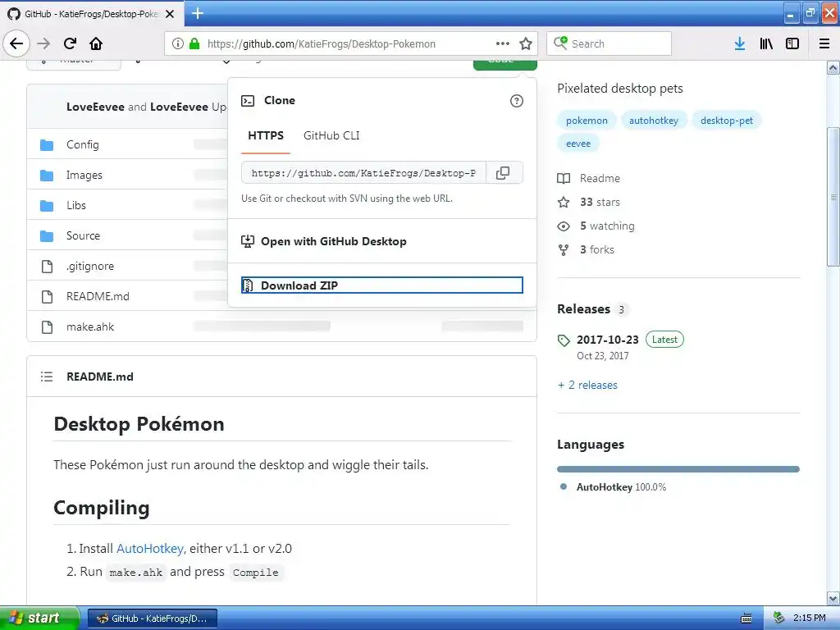Go back using browser back arrow
Image resolution: width=840 pixels, height=630 pixels.
16,43
